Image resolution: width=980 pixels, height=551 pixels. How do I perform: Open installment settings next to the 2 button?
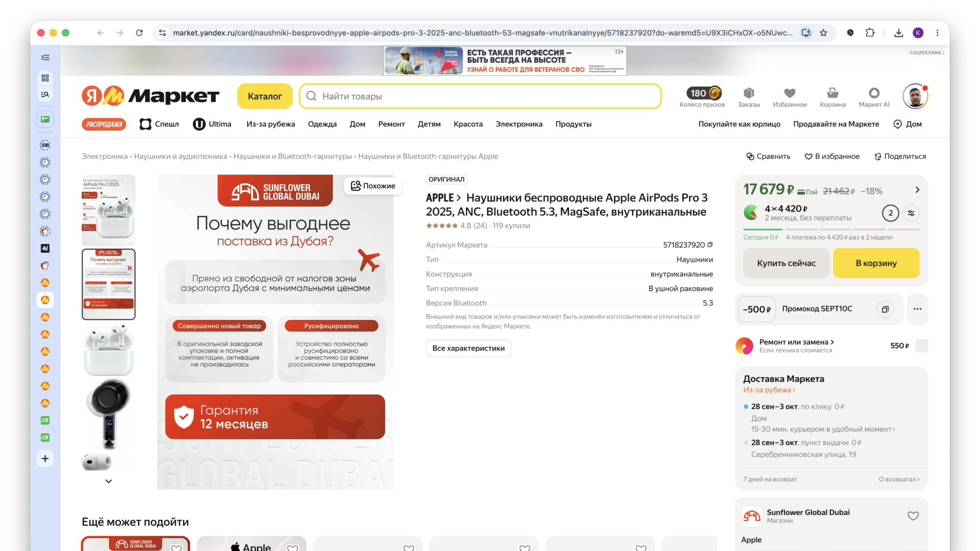coord(911,213)
